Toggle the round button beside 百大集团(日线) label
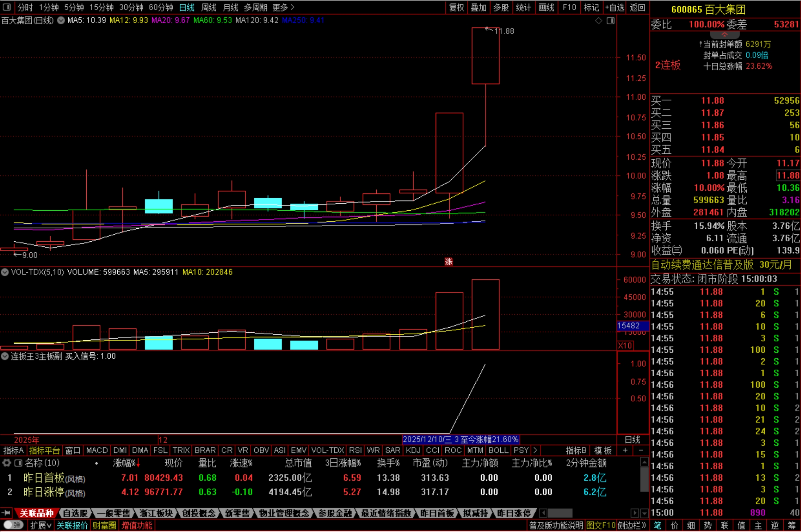Screen dimensions: 801x532 pos(61,21)
